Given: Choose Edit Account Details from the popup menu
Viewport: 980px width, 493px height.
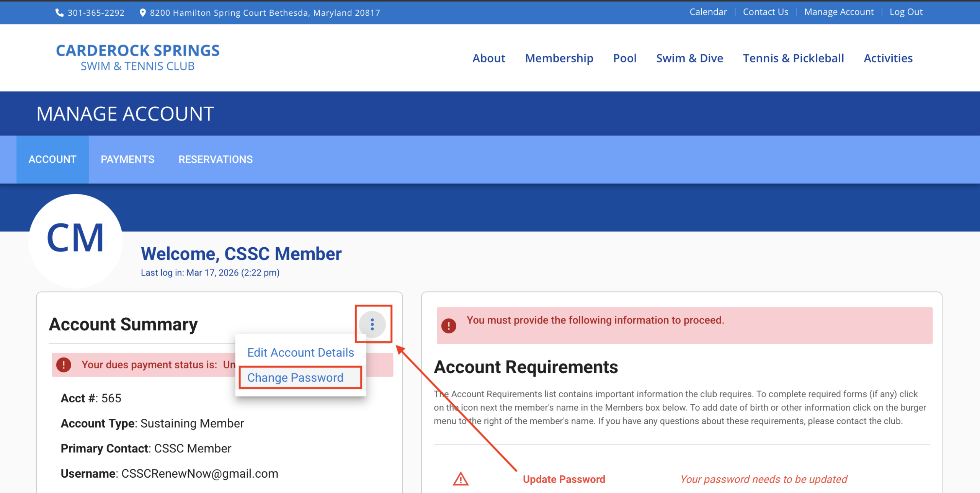Looking at the screenshot, I should click(x=301, y=353).
